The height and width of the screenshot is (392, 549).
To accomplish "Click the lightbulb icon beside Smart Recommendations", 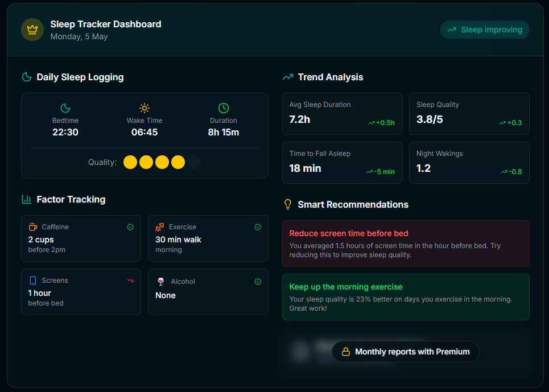I will pos(288,204).
